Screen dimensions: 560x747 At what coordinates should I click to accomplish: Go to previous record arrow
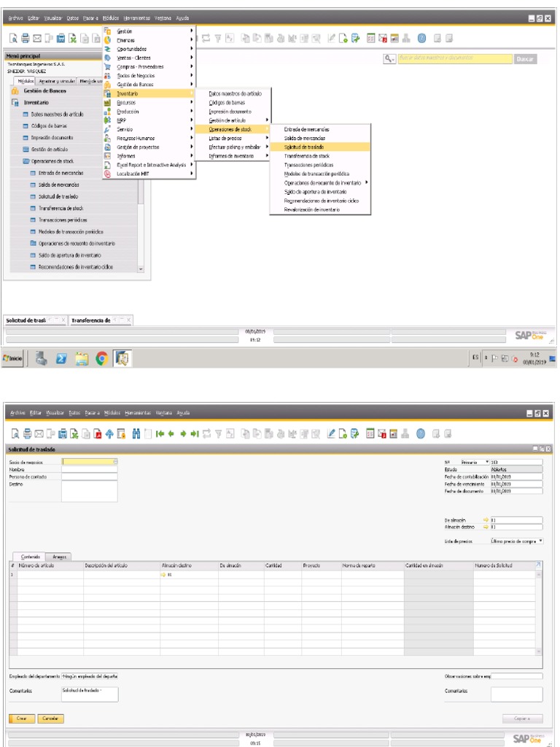(x=171, y=433)
